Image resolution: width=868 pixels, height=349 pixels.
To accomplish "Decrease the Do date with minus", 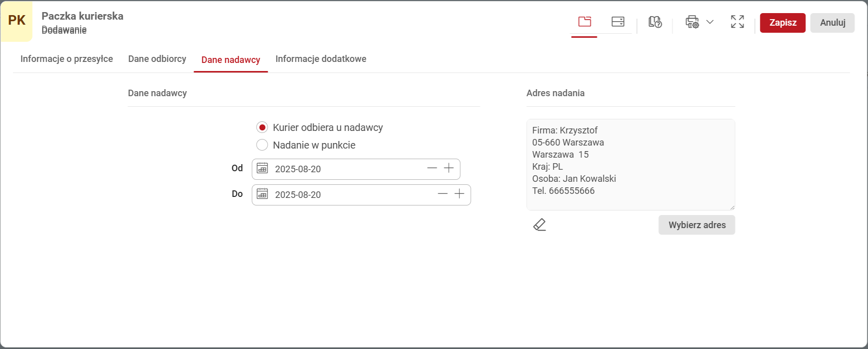I will [443, 194].
